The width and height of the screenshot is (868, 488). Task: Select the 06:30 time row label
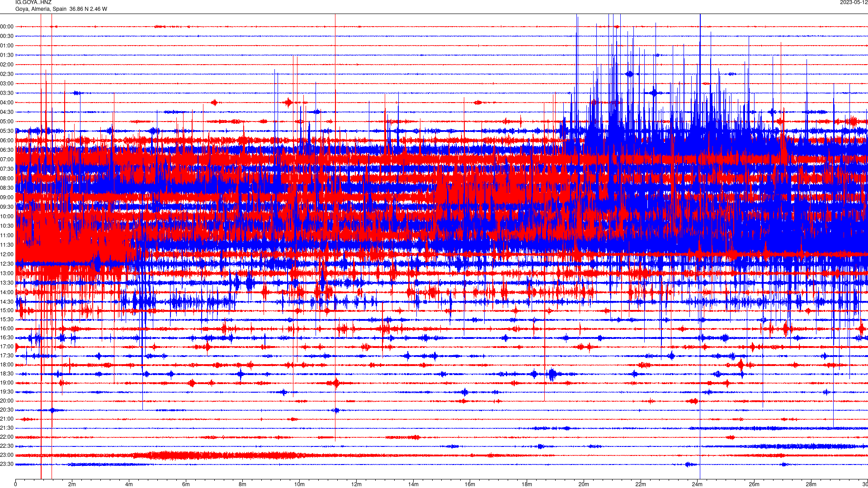7,150
